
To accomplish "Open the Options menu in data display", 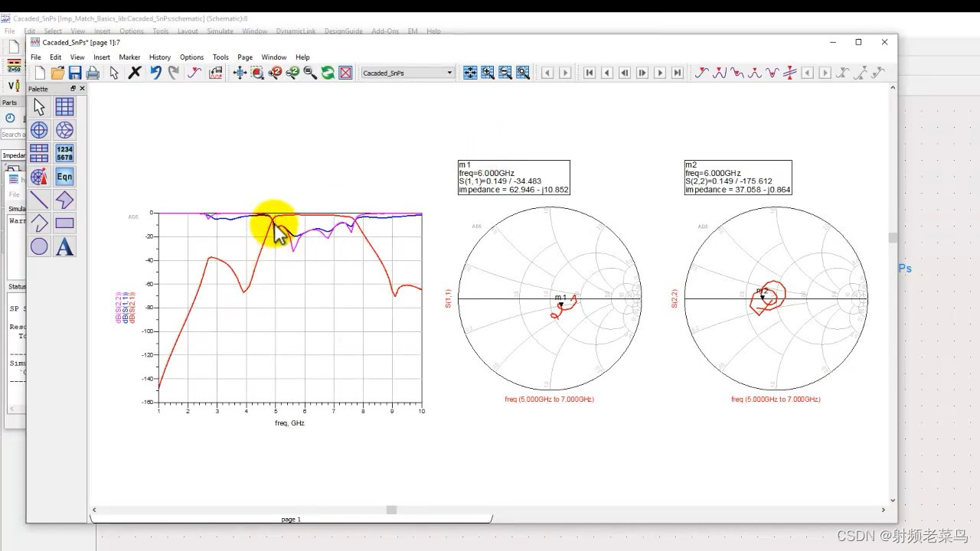I will click(191, 57).
